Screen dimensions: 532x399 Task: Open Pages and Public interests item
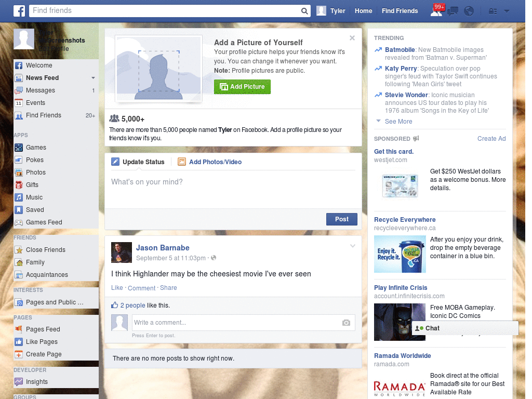click(54, 302)
